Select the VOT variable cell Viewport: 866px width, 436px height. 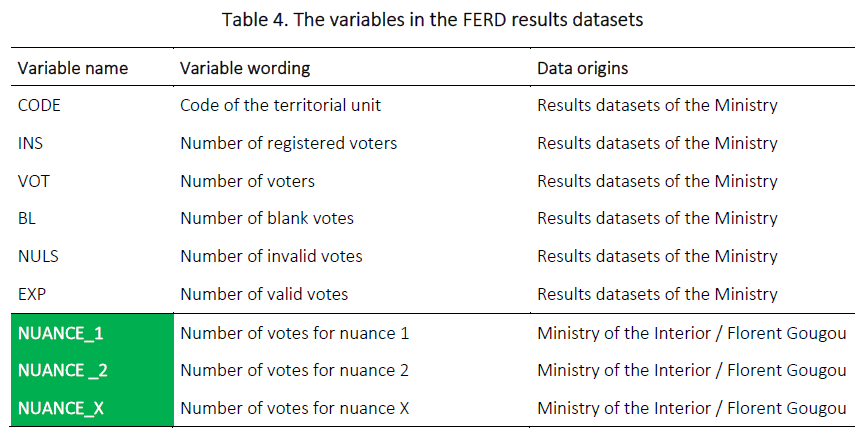coord(33,181)
